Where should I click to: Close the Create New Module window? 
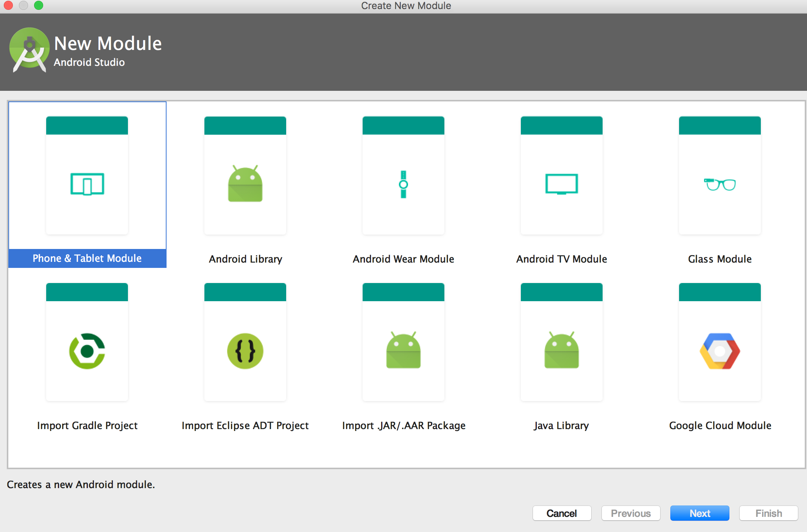pyautogui.click(x=8, y=5)
